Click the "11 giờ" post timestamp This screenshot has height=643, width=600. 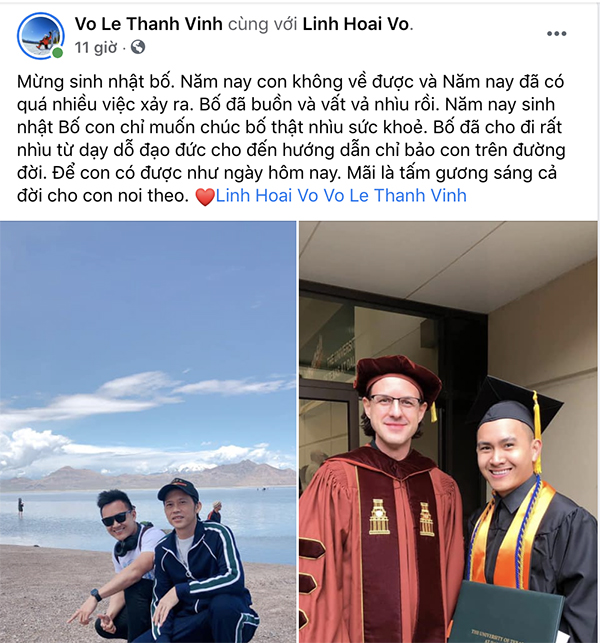(96, 48)
